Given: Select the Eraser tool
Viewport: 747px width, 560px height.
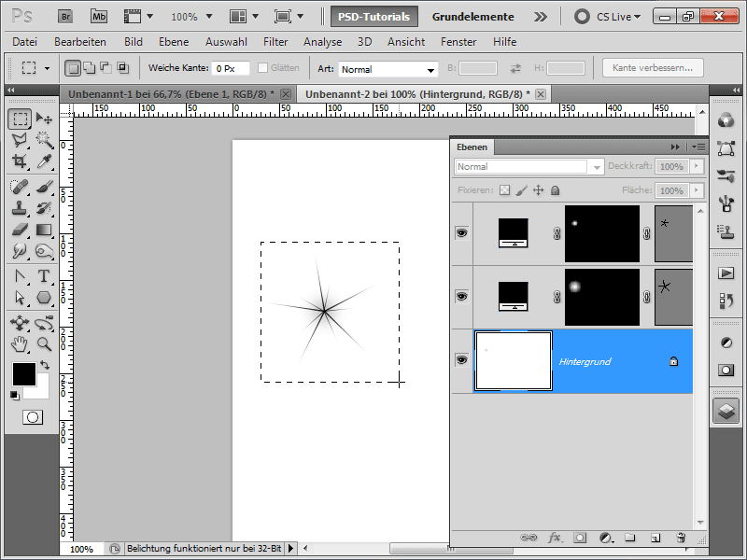Looking at the screenshot, I should (20, 230).
